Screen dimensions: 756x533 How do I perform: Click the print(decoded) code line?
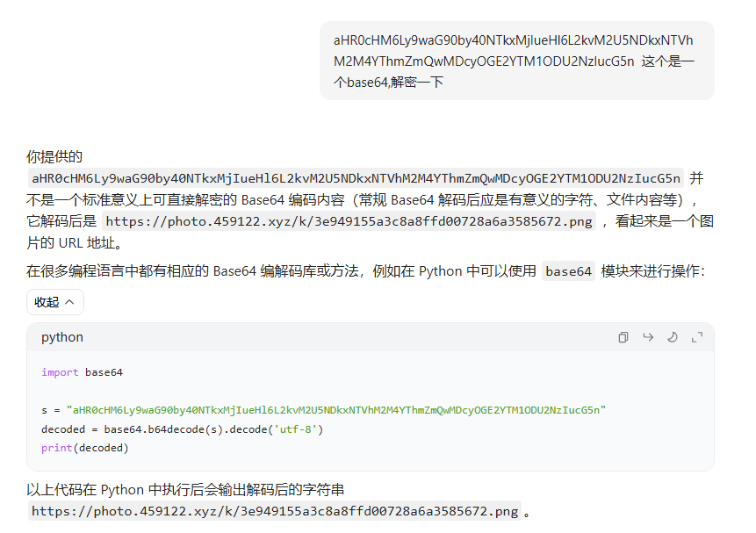coord(84,448)
